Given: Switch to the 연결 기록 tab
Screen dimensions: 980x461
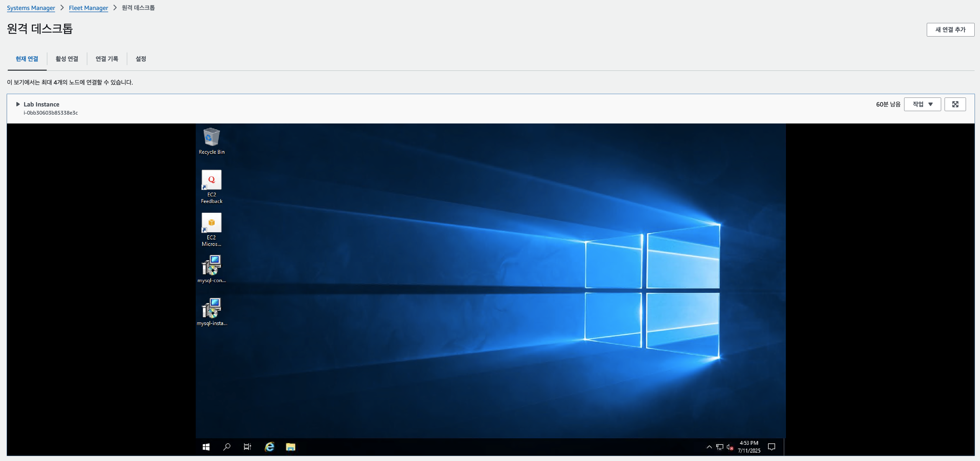Looking at the screenshot, I should click(x=107, y=59).
